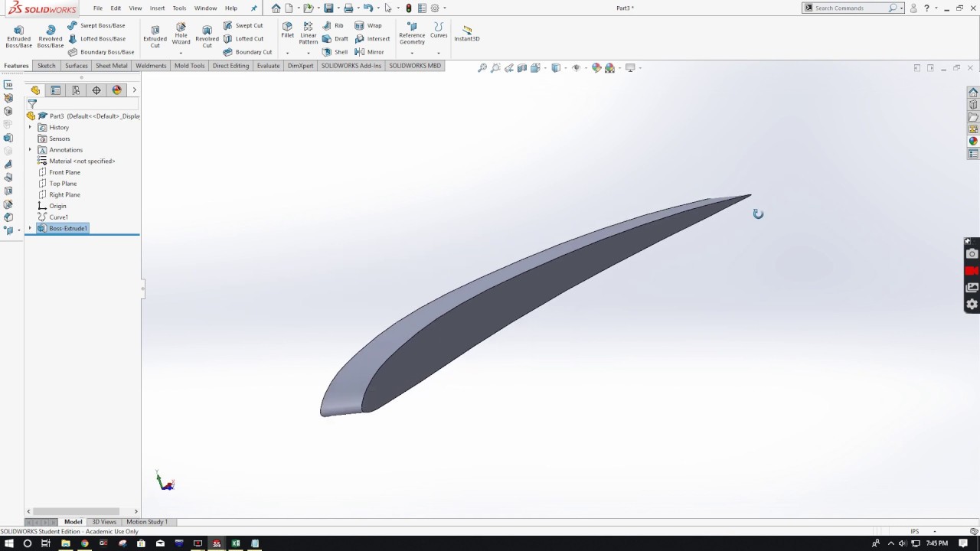Open the PropertyManager tab
The width and height of the screenshot is (980, 551).
[x=56, y=90]
